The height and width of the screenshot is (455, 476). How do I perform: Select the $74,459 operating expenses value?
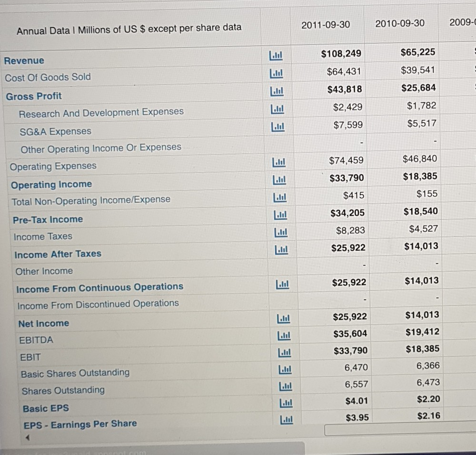tap(347, 160)
